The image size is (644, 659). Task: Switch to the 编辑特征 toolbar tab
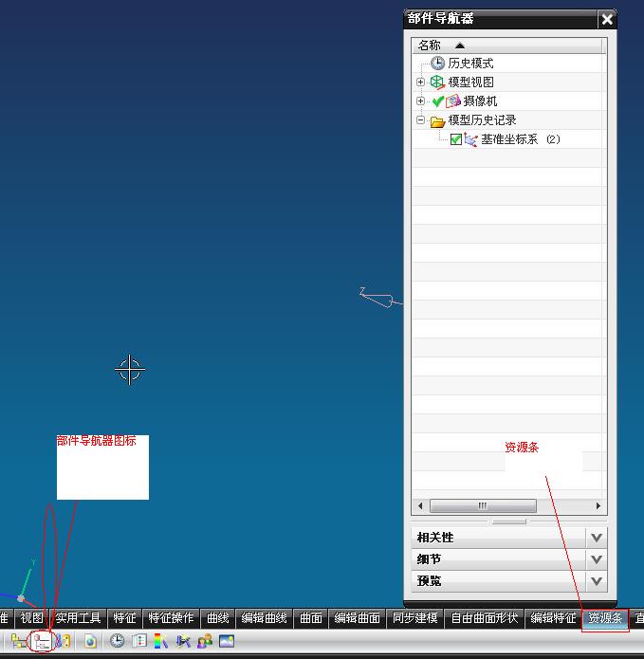553,618
